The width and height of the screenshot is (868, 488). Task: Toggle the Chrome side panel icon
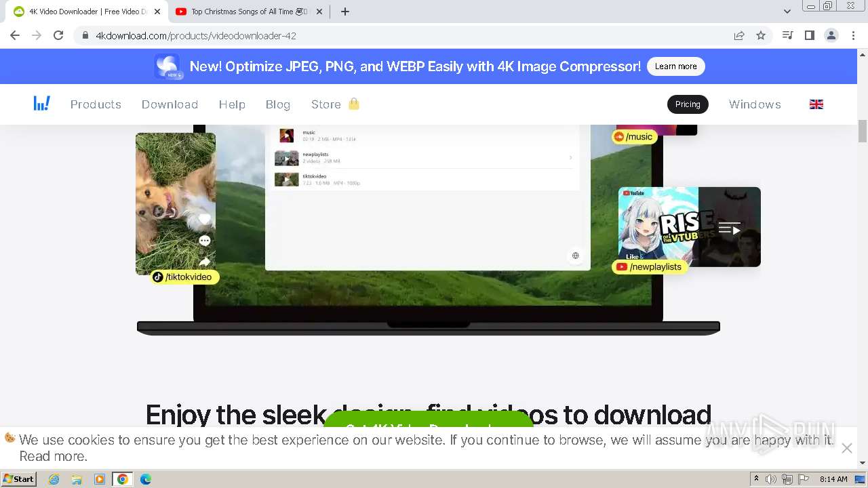(809, 35)
